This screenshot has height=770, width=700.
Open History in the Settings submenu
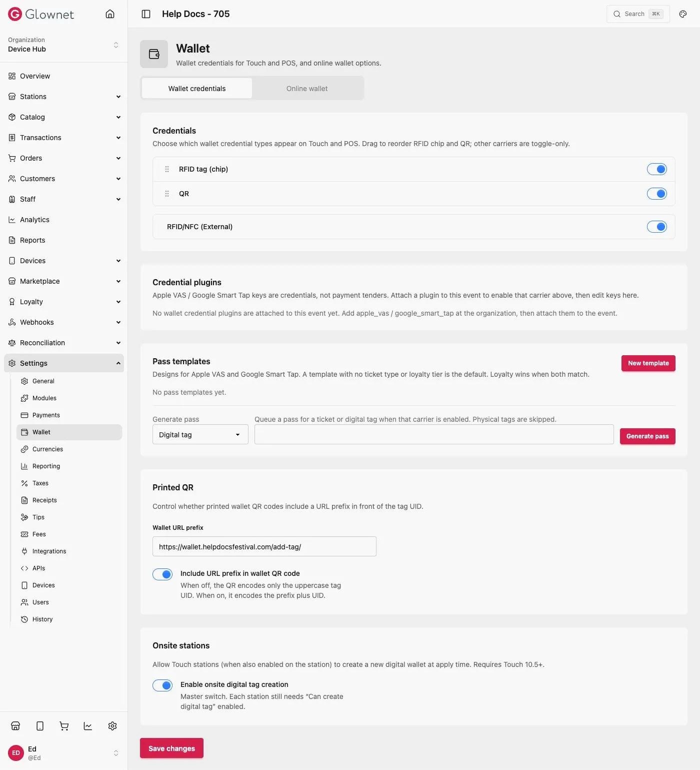(x=69, y=619)
